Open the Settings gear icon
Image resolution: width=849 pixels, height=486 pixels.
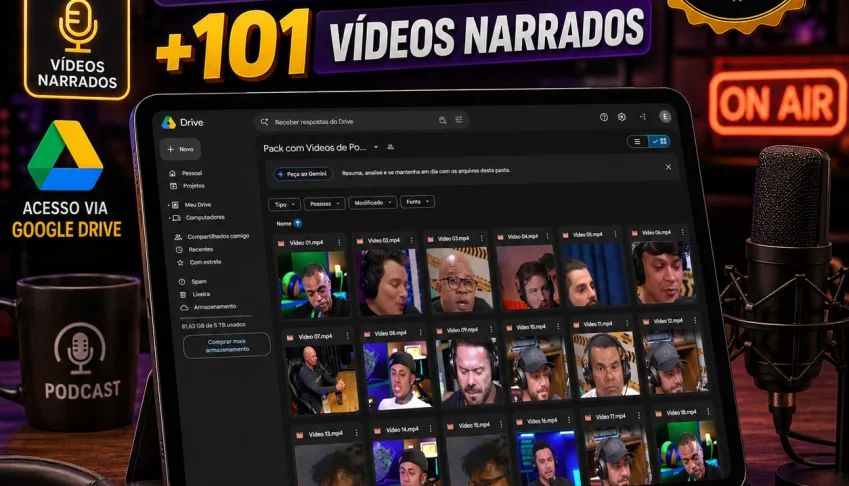tap(622, 117)
